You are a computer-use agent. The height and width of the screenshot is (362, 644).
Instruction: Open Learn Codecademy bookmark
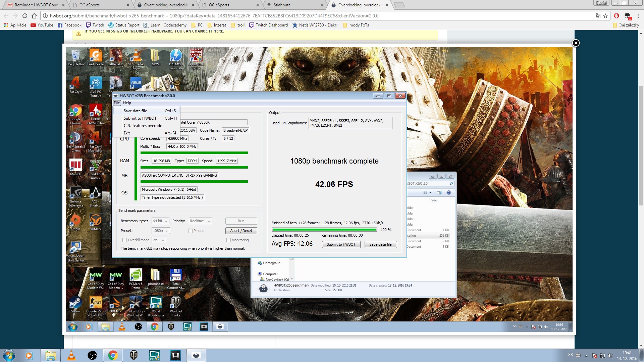pos(165,25)
